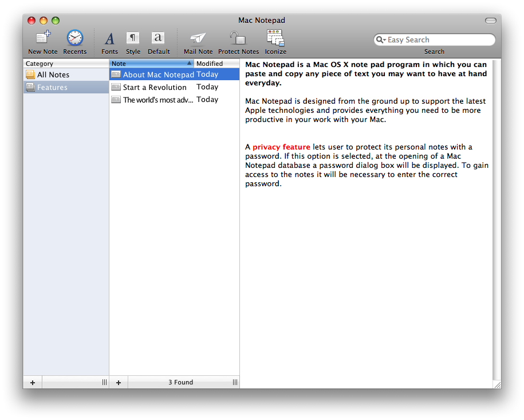Click the world's most adv... note icon
Viewport: 524px width, 420px height.
pos(116,100)
